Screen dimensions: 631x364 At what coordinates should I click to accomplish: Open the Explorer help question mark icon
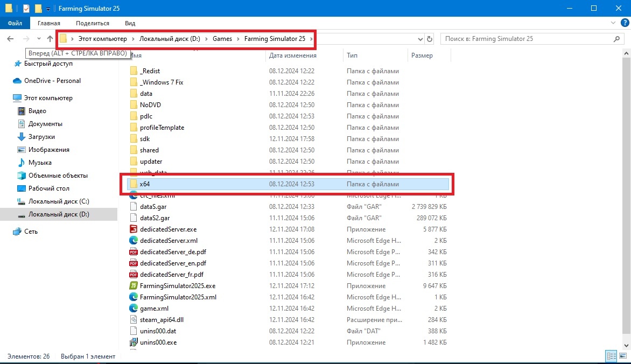(x=625, y=23)
